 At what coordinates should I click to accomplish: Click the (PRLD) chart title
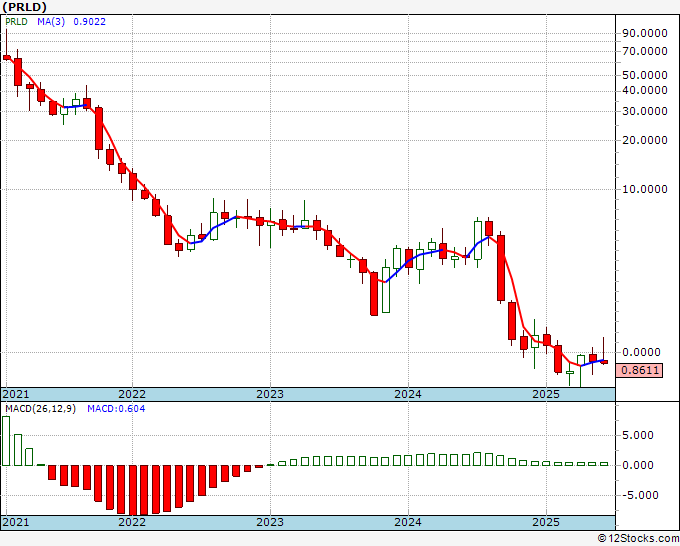coord(24,7)
